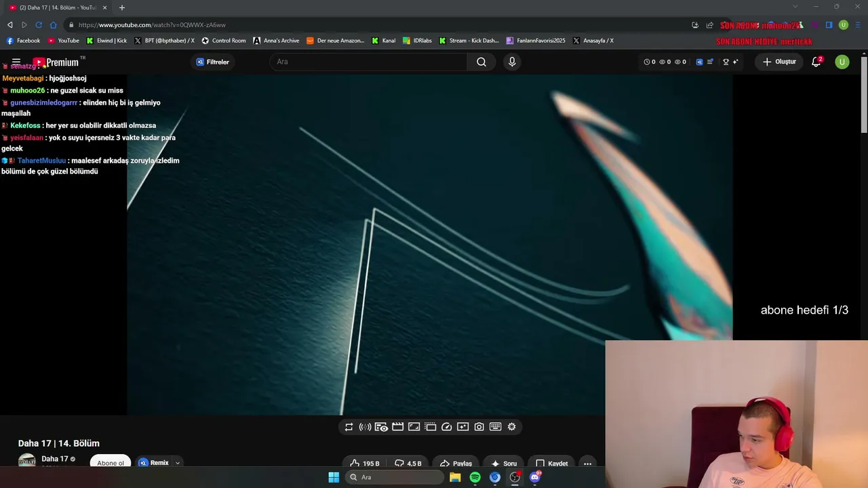Open the YouTube notifications bell

click(x=816, y=62)
